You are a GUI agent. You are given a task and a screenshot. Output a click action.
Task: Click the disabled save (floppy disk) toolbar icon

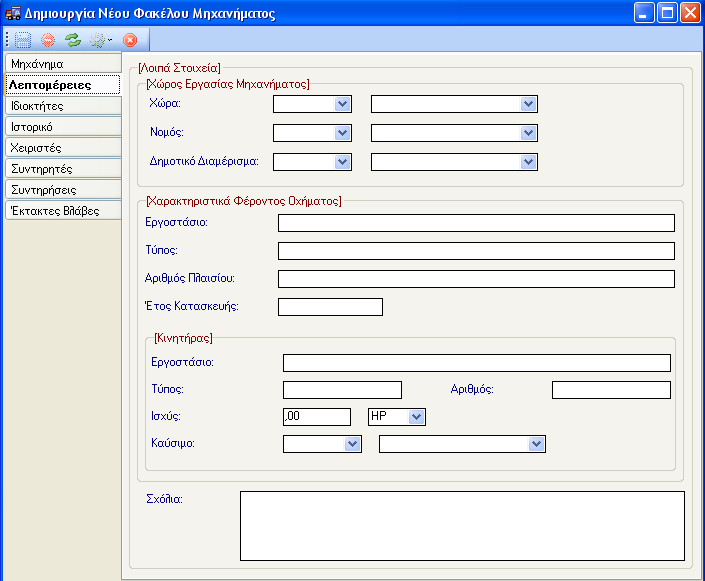pyautogui.click(x=22, y=40)
